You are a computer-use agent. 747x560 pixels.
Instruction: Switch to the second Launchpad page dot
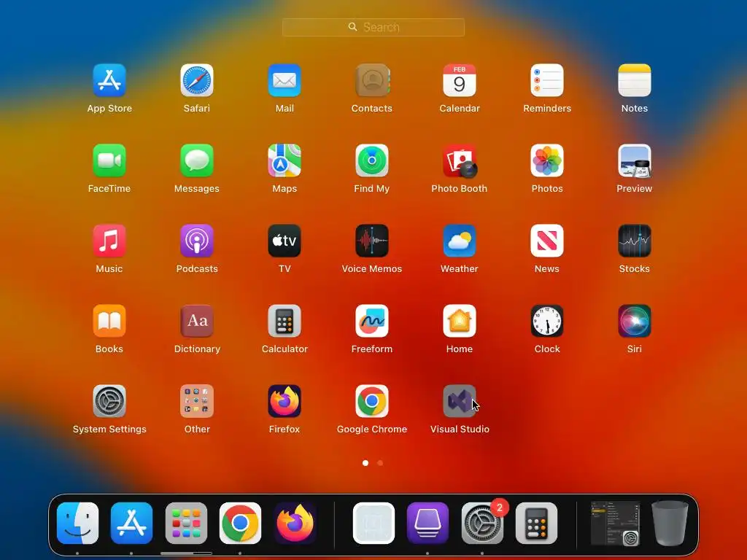pyautogui.click(x=380, y=463)
